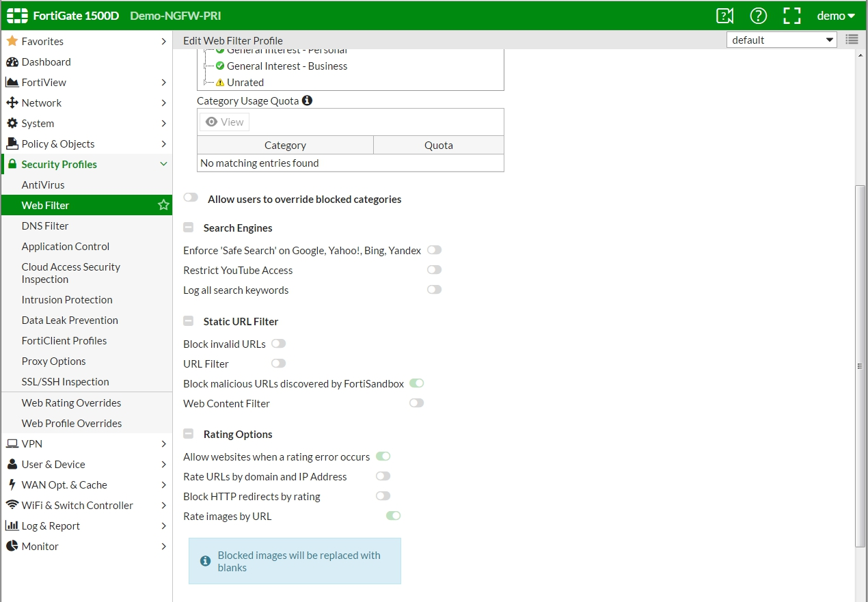Open the profile list icon at top right
This screenshot has width=868, height=602.
tap(852, 40)
